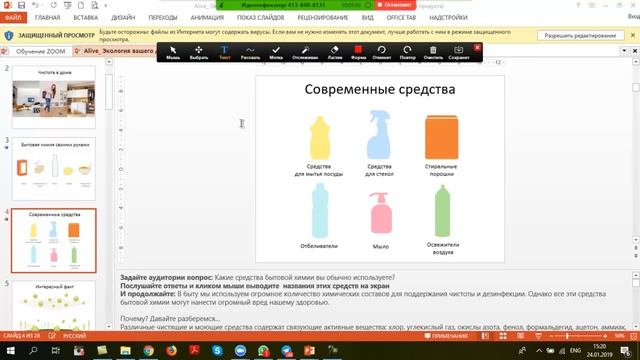Pick the Draw (Рисовать) annotation tool
The image size is (640, 360).
coord(250,53)
